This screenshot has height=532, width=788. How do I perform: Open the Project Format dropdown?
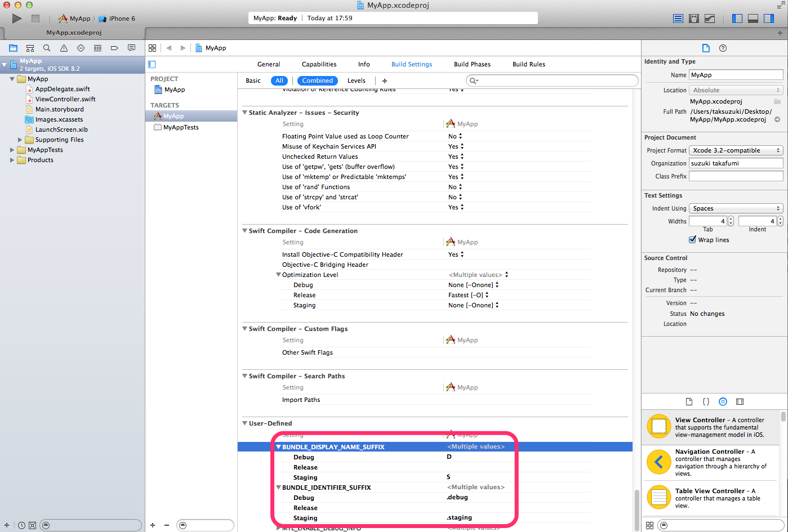(736, 150)
